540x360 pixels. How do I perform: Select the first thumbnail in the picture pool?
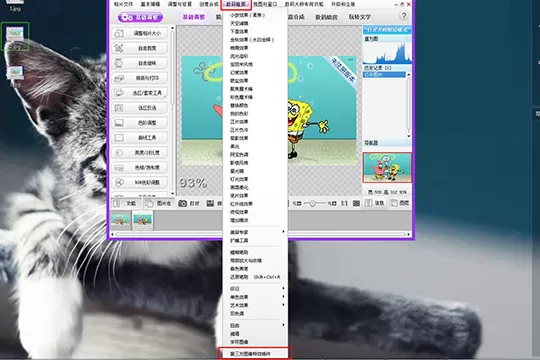coord(121,220)
